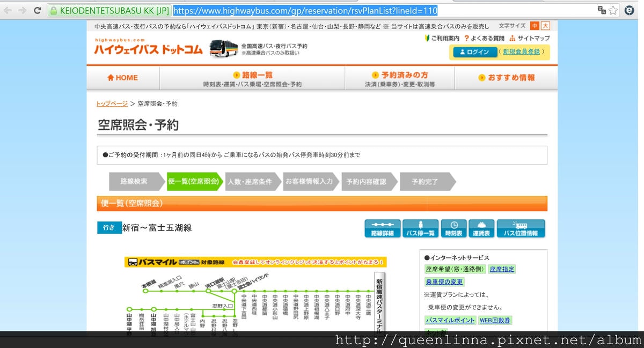Open the おすすめ情報 navigation tab

(x=506, y=78)
